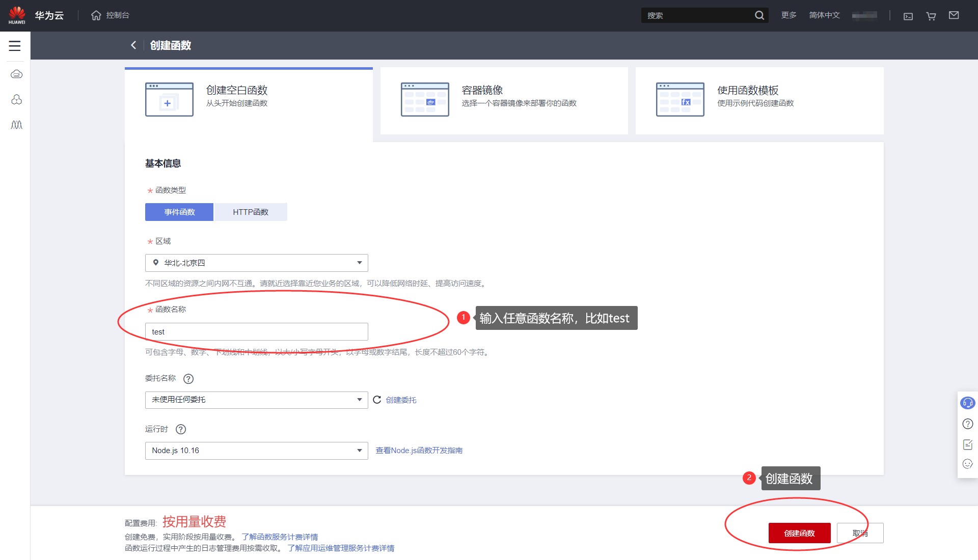Screen dimensions: 978x560
Task: Switch to 容器镜像 creation tab
Action: (x=504, y=100)
